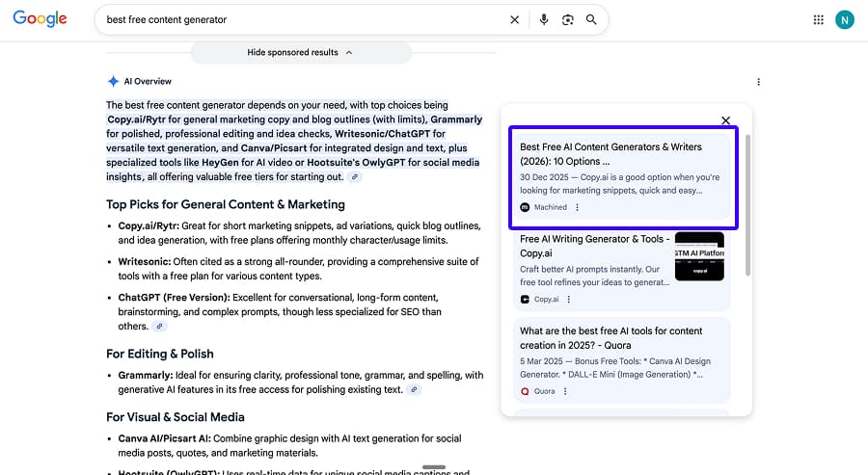Open AI Overview three-dot options menu

point(759,82)
